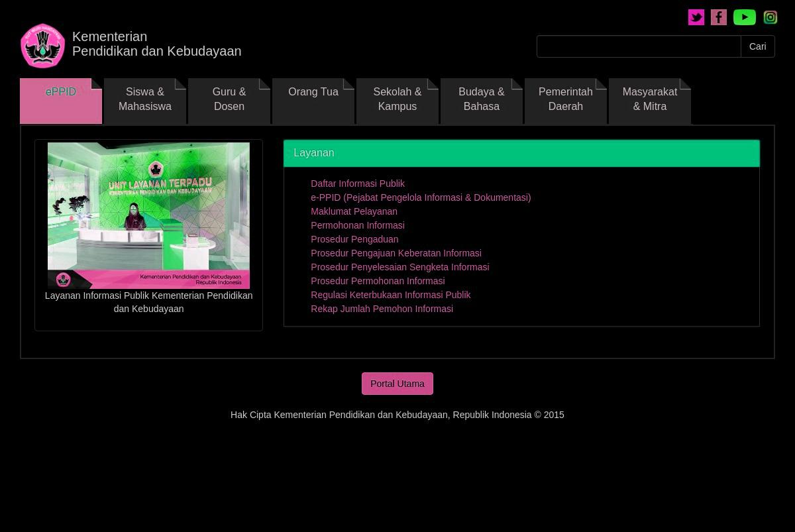Click the Kemdikbud ministry logo
Screen dimensions: 795x532
click(43, 46)
